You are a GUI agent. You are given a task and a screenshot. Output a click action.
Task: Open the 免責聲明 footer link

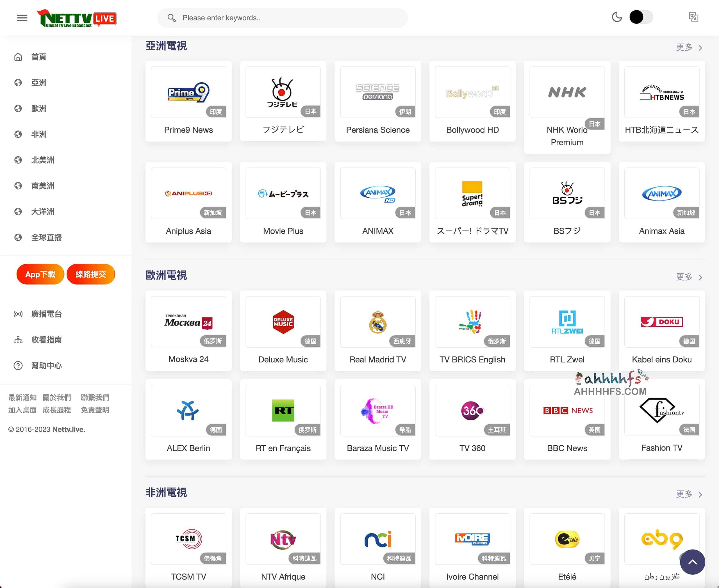[x=95, y=410]
